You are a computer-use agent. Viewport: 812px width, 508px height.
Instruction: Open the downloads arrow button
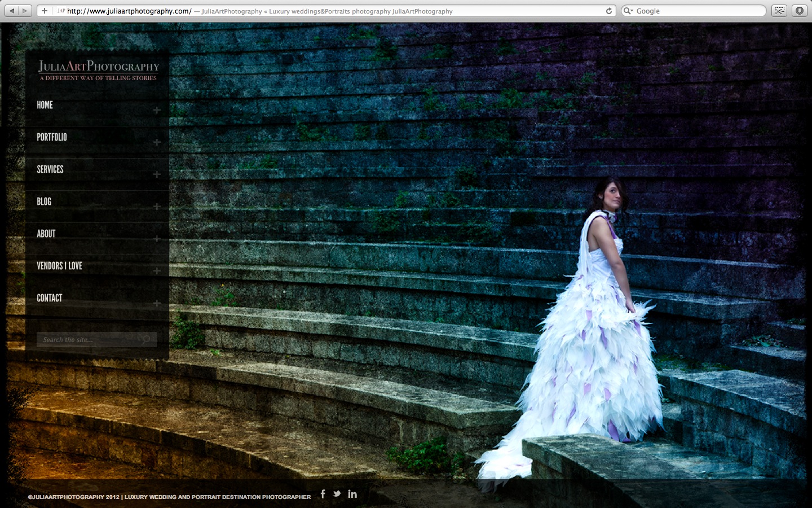[x=799, y=11]
